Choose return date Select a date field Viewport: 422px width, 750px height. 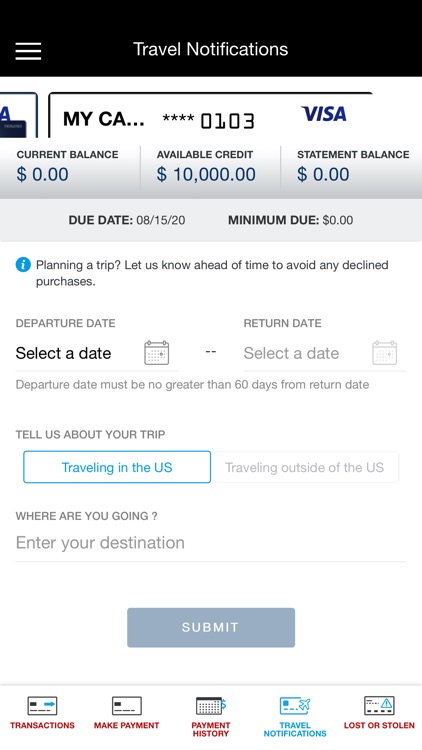click(324, 353)
